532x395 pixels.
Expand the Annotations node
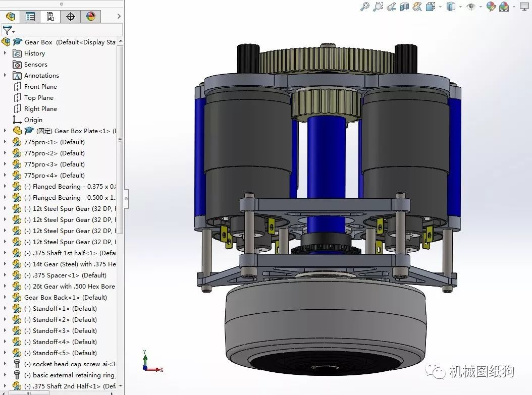[5, 75]
